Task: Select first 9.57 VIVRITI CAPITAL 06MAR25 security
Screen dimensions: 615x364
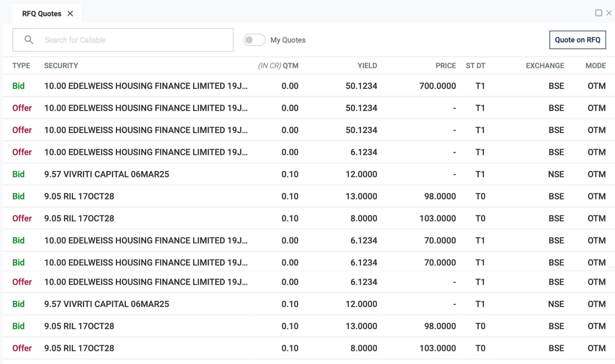Action: 106,174
